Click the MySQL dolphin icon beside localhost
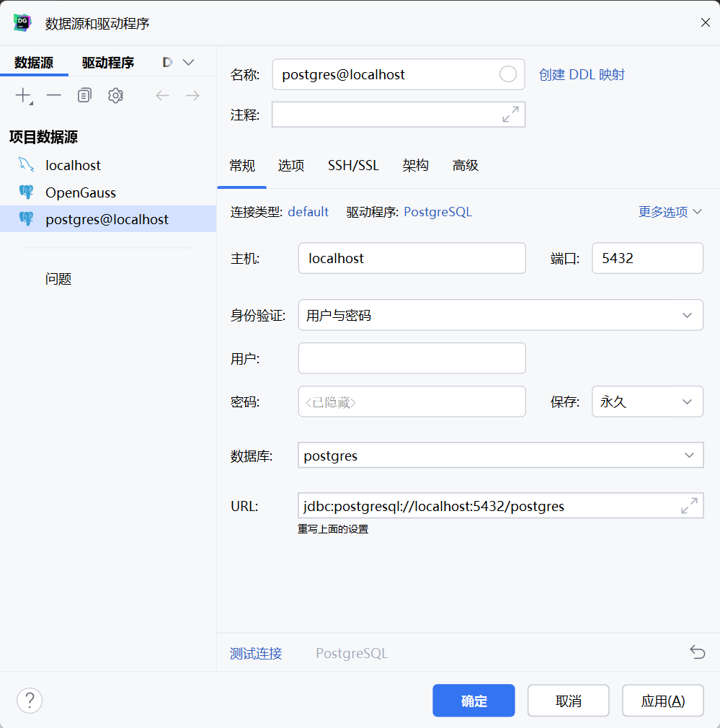Screen dimensions: 720x728 pos(26,165)
